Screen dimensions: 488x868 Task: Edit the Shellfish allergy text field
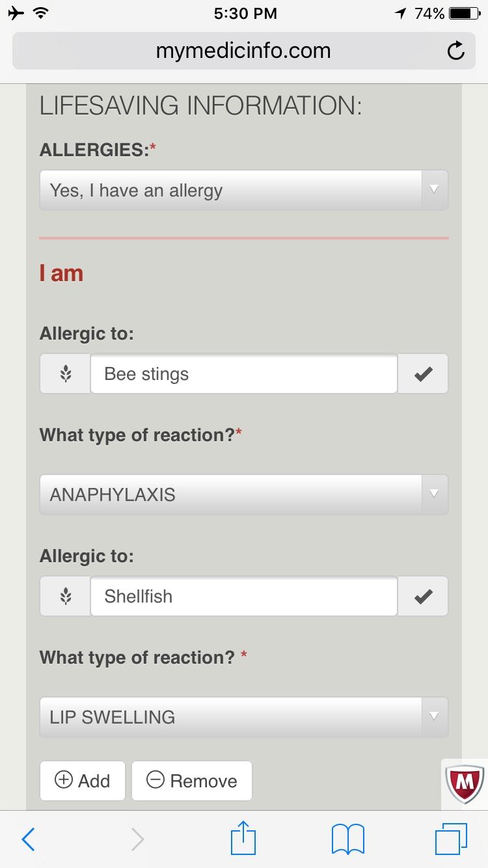[x=243, y=595]
